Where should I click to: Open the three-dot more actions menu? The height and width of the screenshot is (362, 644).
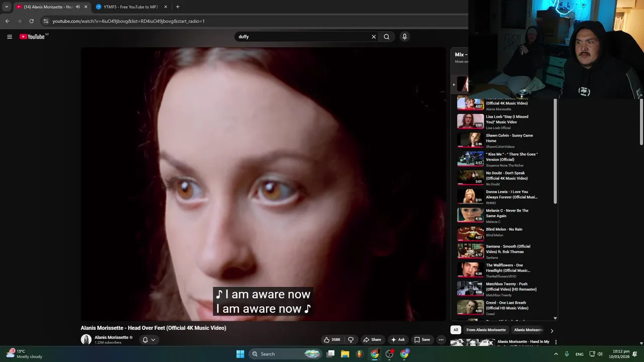441,340
